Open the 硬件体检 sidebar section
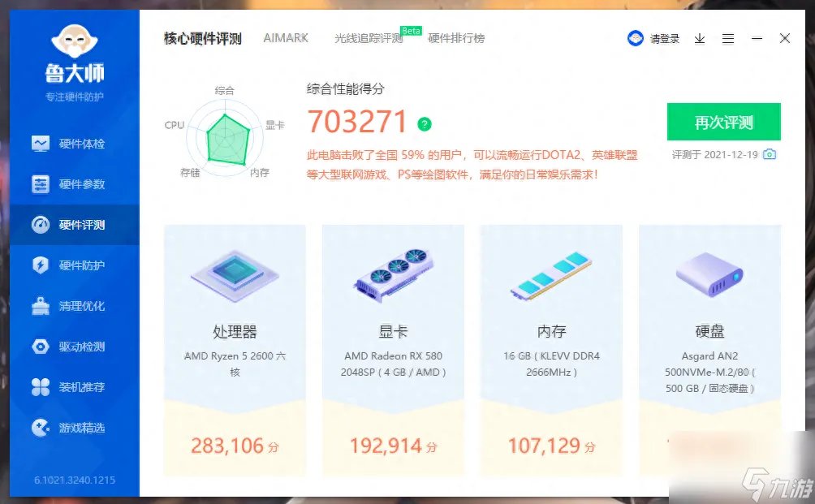 point(69,144)
